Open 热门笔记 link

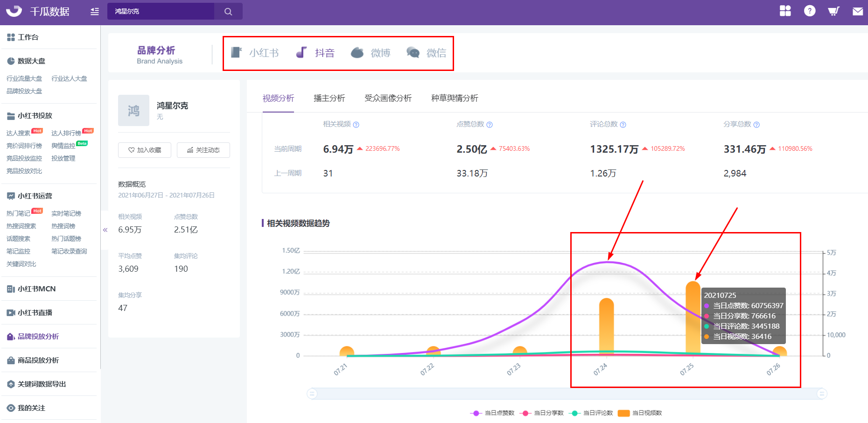(18, 213)
